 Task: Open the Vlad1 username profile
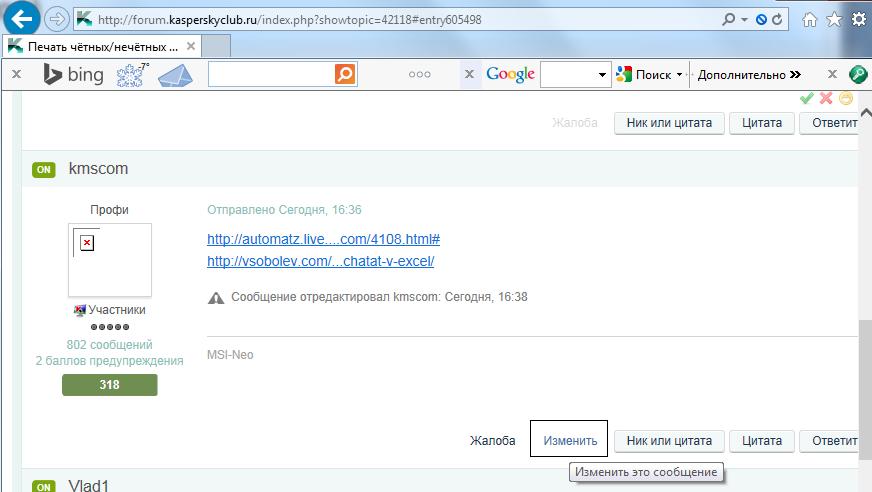(x=89, y=485)
